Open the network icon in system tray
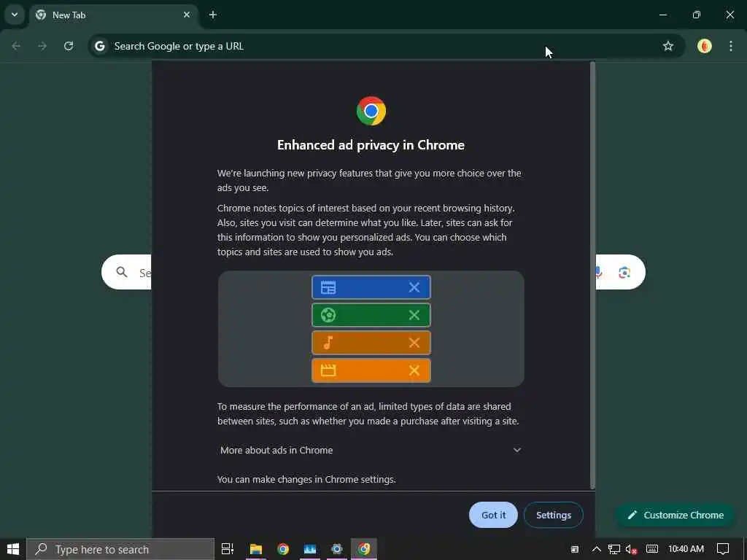The height and width of the screenshot is (560, 747). [614, 549]
